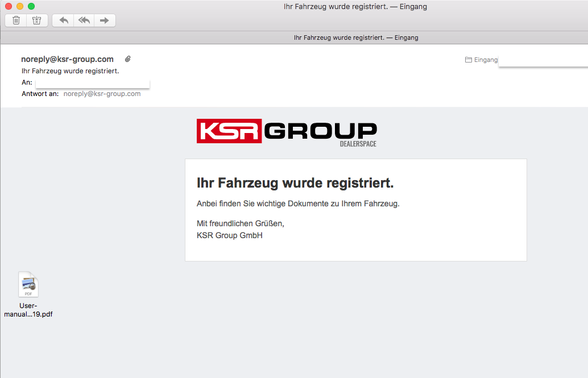The width and height of the screenshot is (588, 378).
Task: Click the Eingang mailbox folder icon
Action: 469,60
